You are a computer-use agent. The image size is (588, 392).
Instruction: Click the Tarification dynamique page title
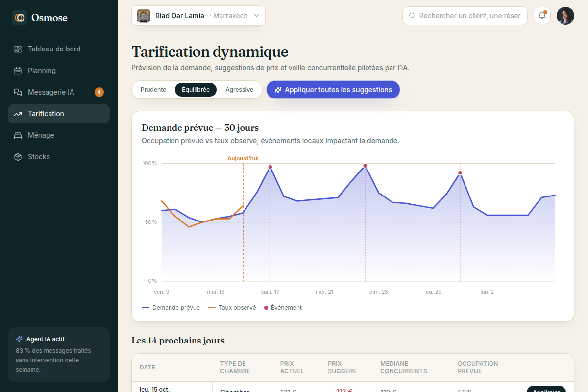(x=210, y=52)
